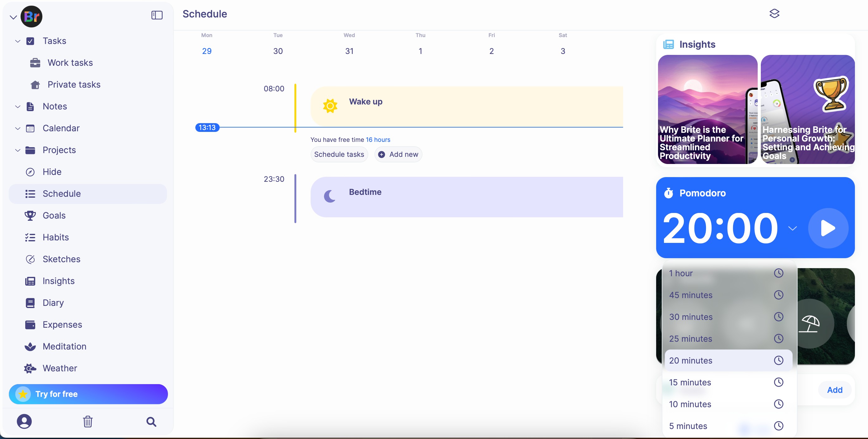Open the Why Brite is Ultimate Planner article
Screen dimensions: 868x439
coord(707,109)
